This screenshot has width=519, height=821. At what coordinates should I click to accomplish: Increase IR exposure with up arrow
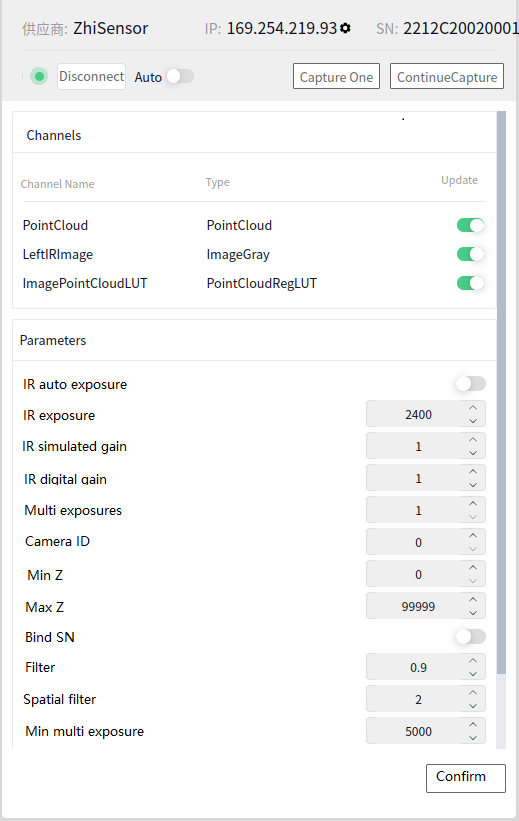click(x=473, y=408)
